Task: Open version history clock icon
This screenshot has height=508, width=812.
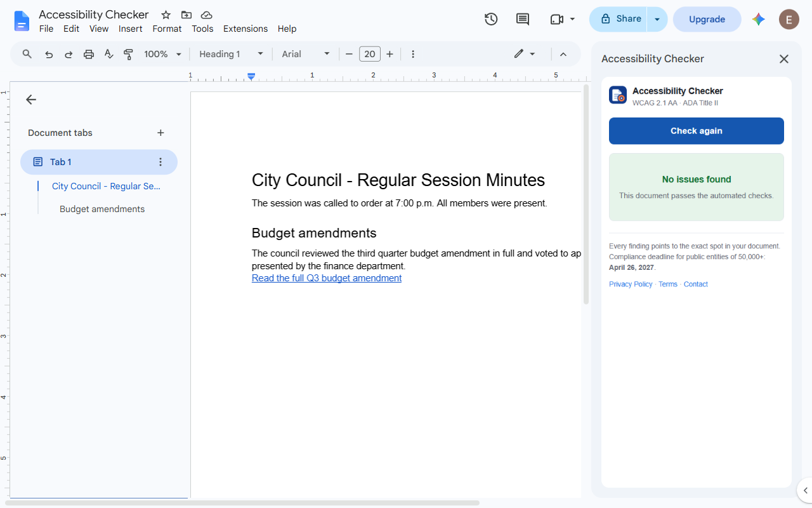Action: (x=491, y=19)
